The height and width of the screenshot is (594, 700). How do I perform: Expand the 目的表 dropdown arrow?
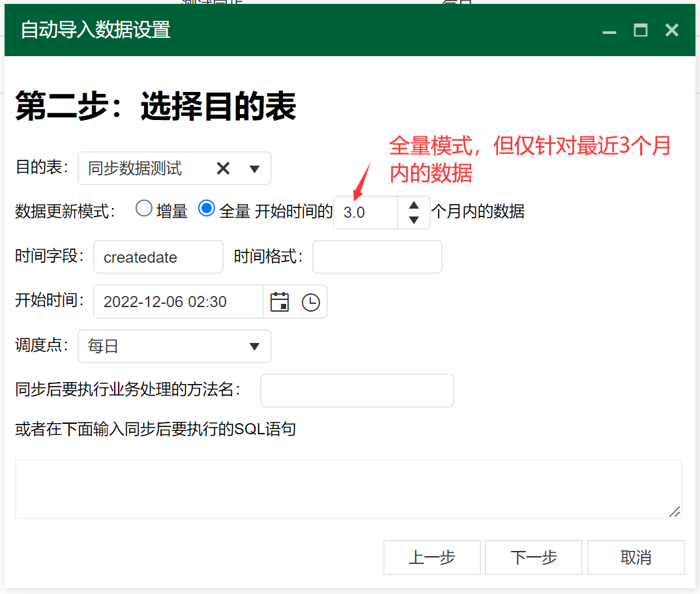point(255,169)
